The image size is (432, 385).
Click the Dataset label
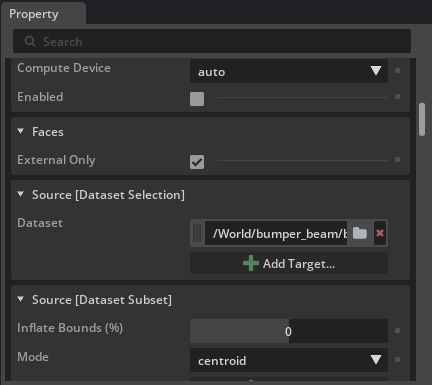pos(40,223)
